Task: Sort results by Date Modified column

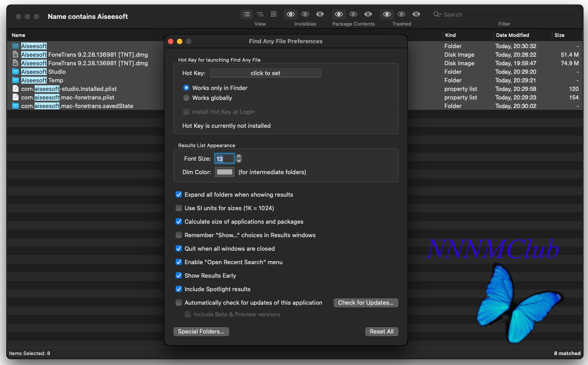Action: point(512,35)
